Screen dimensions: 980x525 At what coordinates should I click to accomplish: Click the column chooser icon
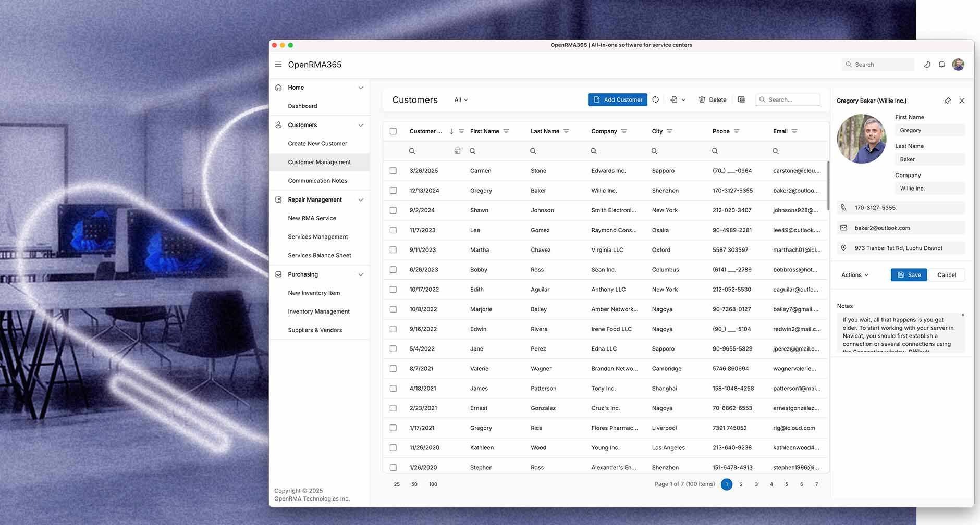click(x=741, y=99)
